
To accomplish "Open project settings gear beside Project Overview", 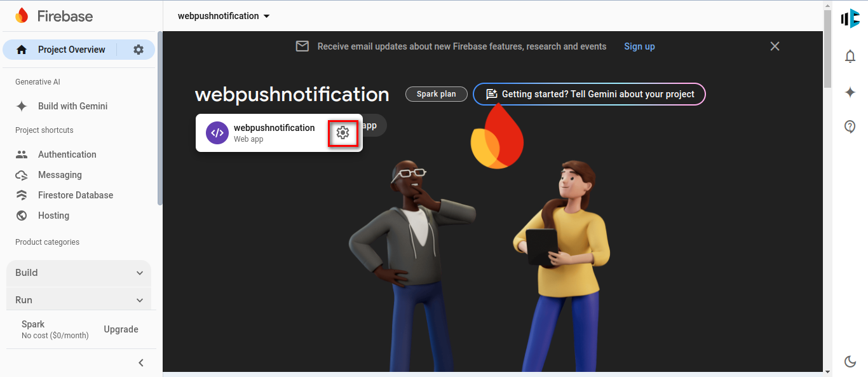I will click(139, 50).
